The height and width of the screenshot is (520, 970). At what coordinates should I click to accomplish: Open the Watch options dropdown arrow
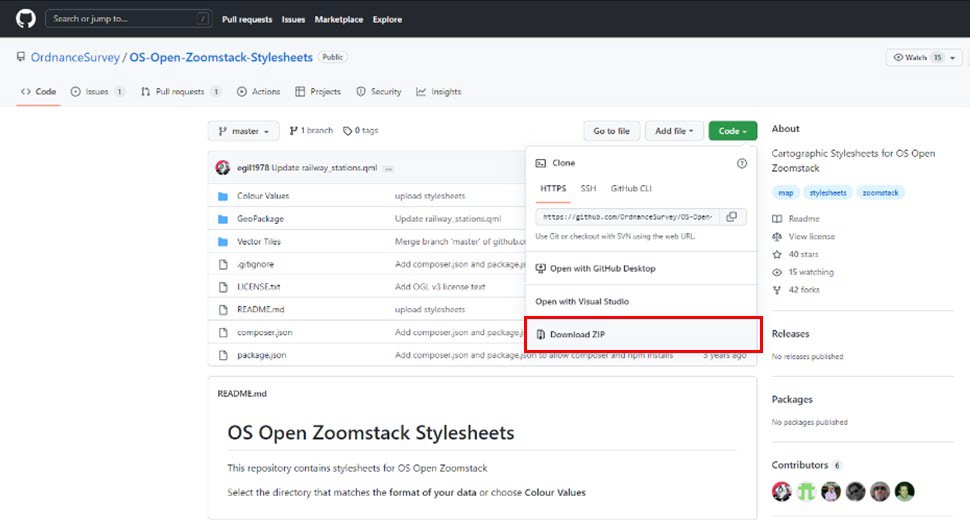[953, 58]
